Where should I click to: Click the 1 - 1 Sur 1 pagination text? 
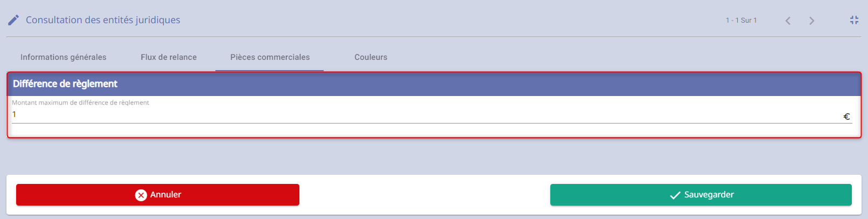tap(741, 20)
